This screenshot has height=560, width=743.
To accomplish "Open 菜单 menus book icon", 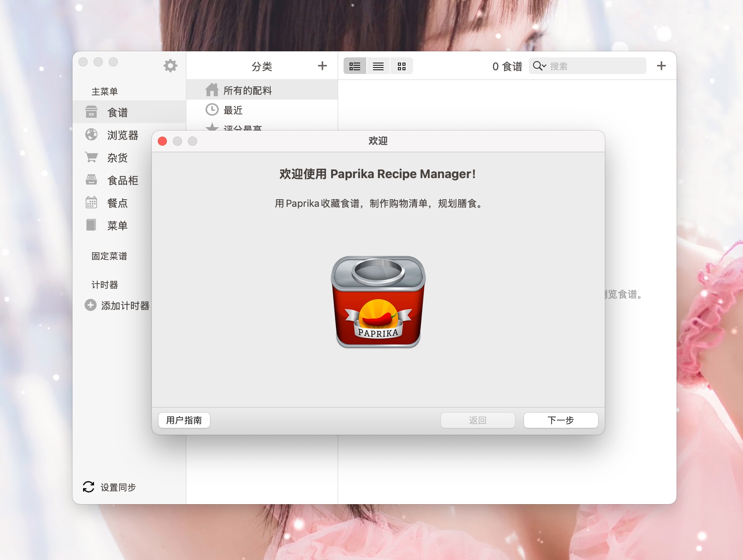I will [91, 225].
